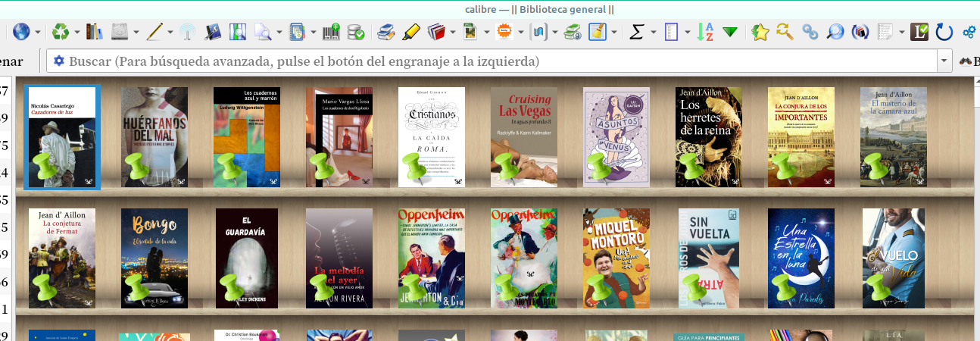Click the green downward triangle icon
The image size is (980, 341).
click(730, 32)
